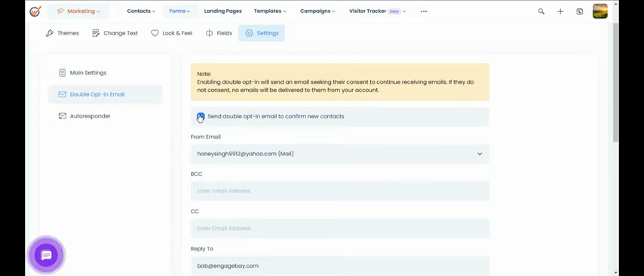Image resolution: width=644 pixels, height=276 pixels.
Task: Click the Look & Feel heart icon
Action: click(x=155, y=33)
